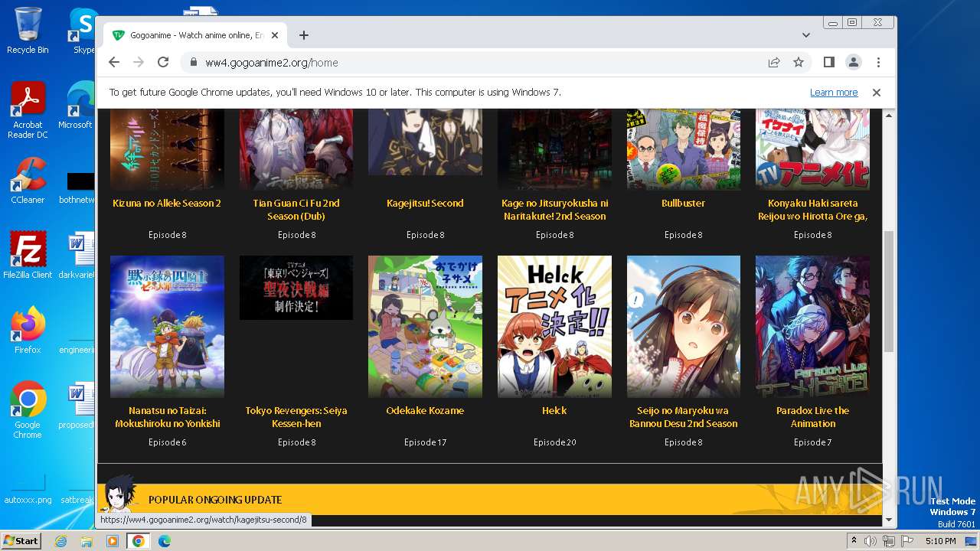Open the new tab plus button
Viewport: 980px width, 551px height.
(304, 35)
